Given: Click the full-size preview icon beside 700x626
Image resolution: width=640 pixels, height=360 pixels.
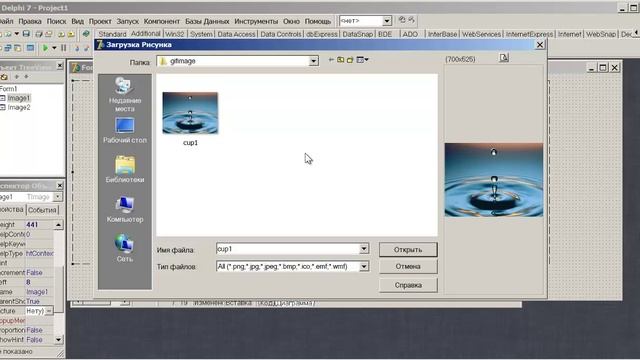Looking at the screenshot, I should [x=504, y=58].
